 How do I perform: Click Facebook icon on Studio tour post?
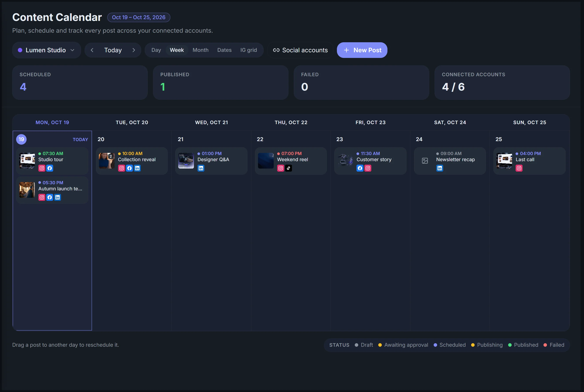tap(50, 168)
